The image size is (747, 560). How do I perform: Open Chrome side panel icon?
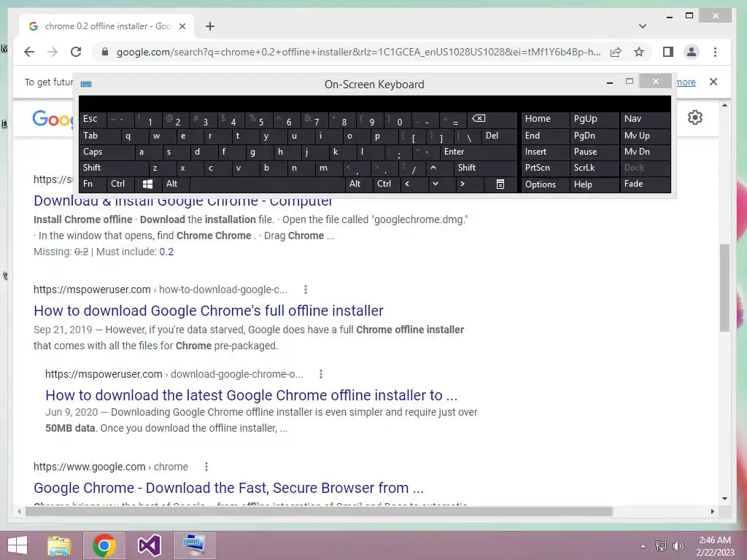click(668, 52)
